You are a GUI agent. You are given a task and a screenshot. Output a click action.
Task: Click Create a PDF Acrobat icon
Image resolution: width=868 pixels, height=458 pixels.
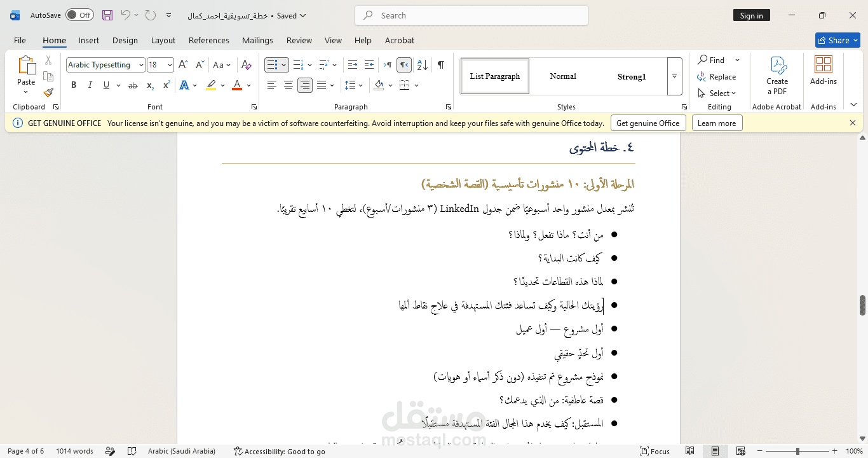click(777, 75)
